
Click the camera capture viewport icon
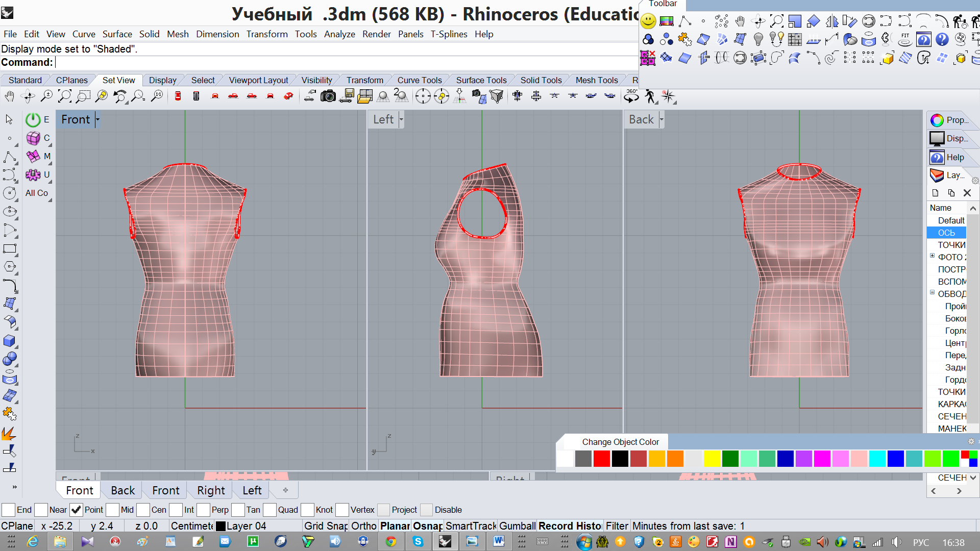[x=328, y=96]
